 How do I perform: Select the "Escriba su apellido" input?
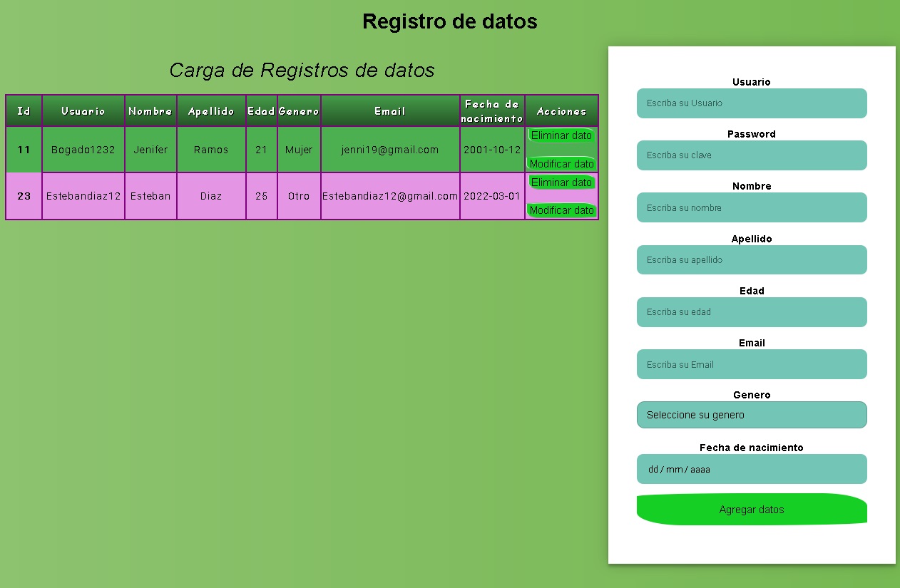(751, 259)
